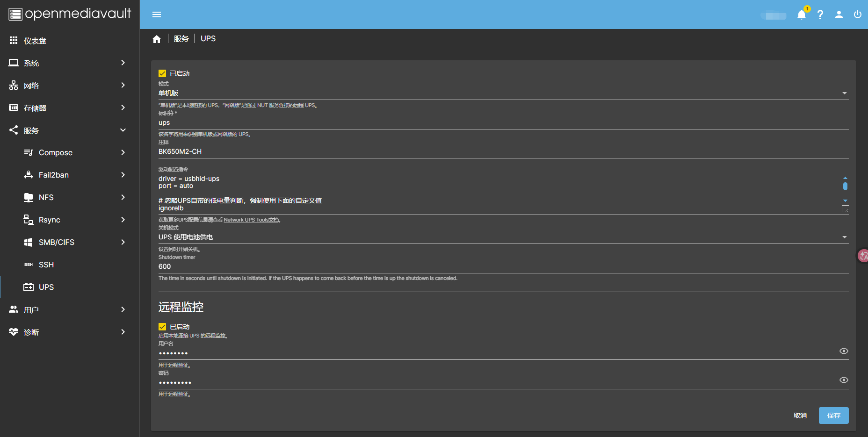Screen dimensions: 868x437
Task: Go to 服务 in the breadcrumb
Action: coord(181,39)
